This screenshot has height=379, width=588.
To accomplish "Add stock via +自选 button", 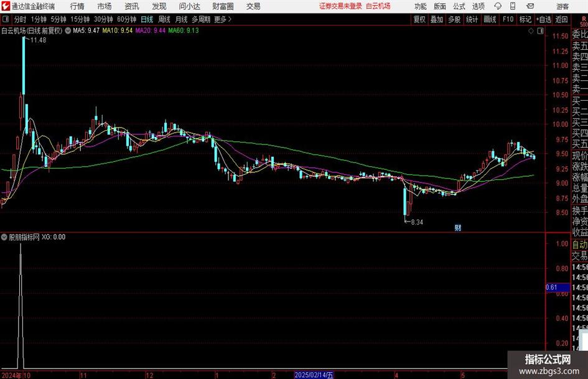I will point(544,19).
